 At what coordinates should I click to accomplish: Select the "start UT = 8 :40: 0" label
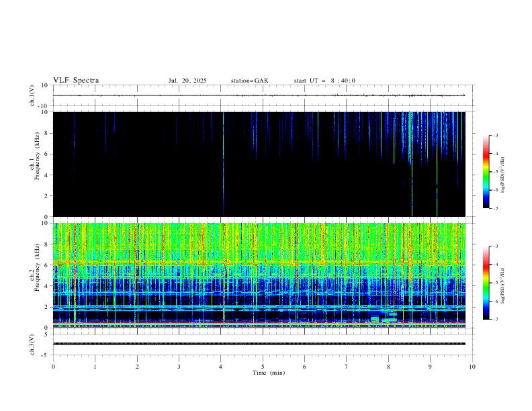324,81
